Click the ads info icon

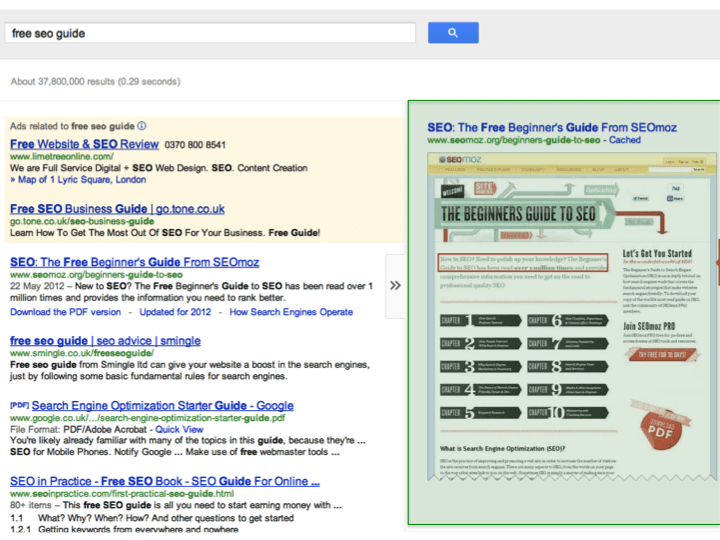[x=142, y=127]
